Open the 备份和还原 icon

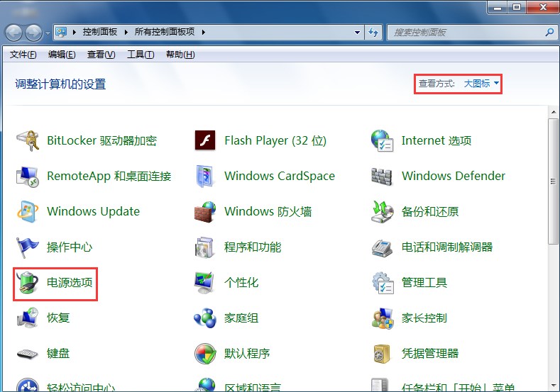pyautogui.click(x=383, y=212)
